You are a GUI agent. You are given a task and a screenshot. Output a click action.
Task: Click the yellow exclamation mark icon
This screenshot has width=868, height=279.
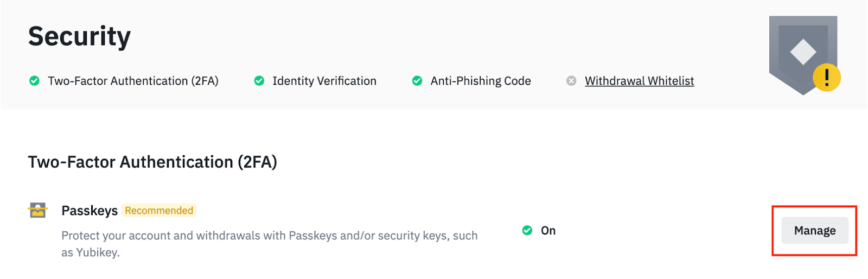826,77
